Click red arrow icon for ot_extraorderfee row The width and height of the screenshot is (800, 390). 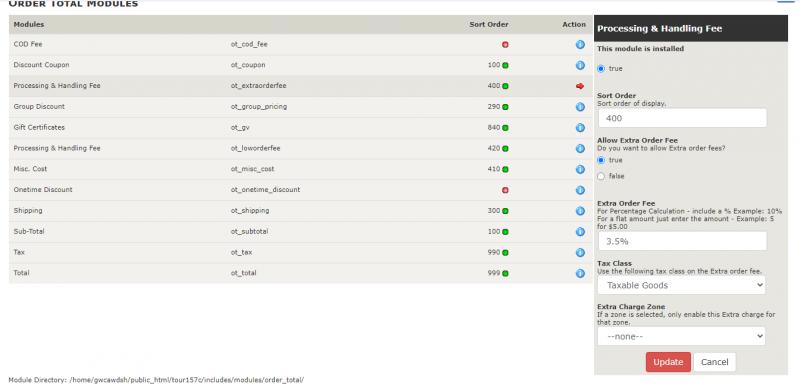(x=580, y=86)
